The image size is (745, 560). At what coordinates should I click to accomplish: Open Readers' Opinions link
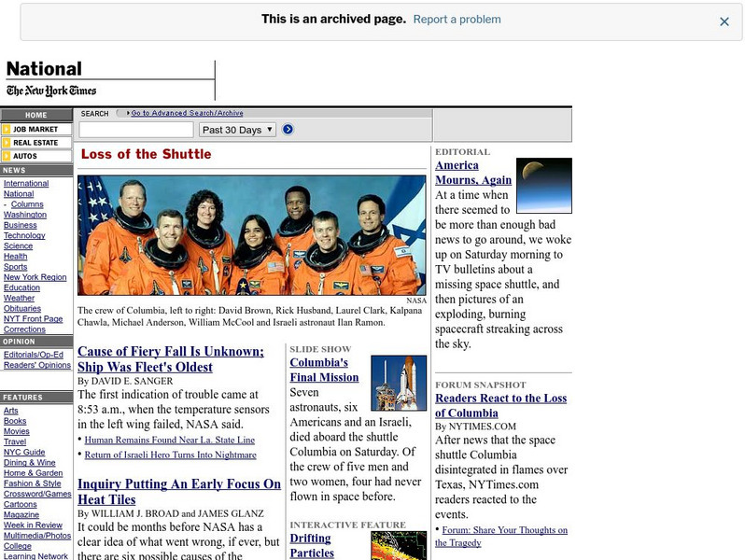tap(37, 365)
